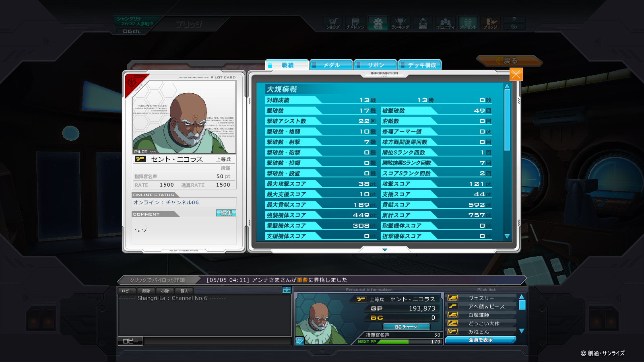Click the 強襲機体スコア stat row label
This screenshot has height=362, width=644.
[x=286, y=215]
